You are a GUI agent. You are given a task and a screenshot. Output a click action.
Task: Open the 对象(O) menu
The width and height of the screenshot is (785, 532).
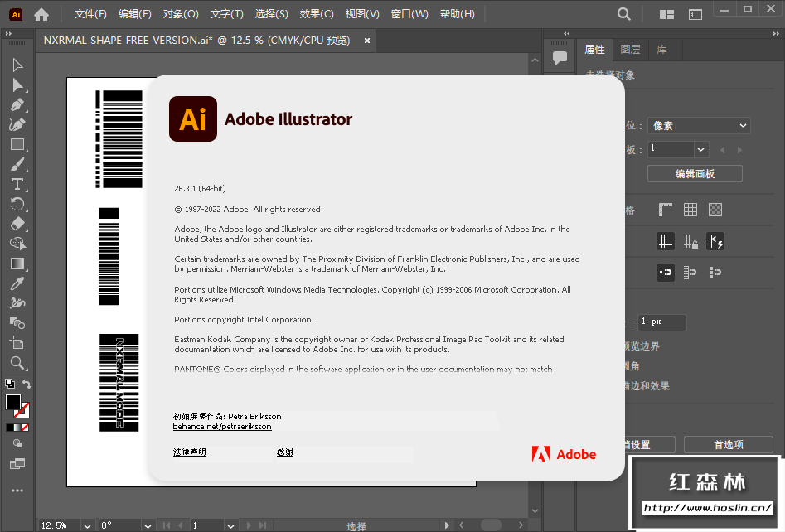[181, 14]
